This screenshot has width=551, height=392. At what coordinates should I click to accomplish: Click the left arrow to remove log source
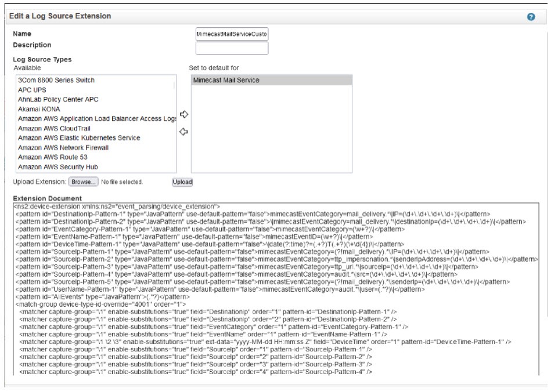[183, 132]
